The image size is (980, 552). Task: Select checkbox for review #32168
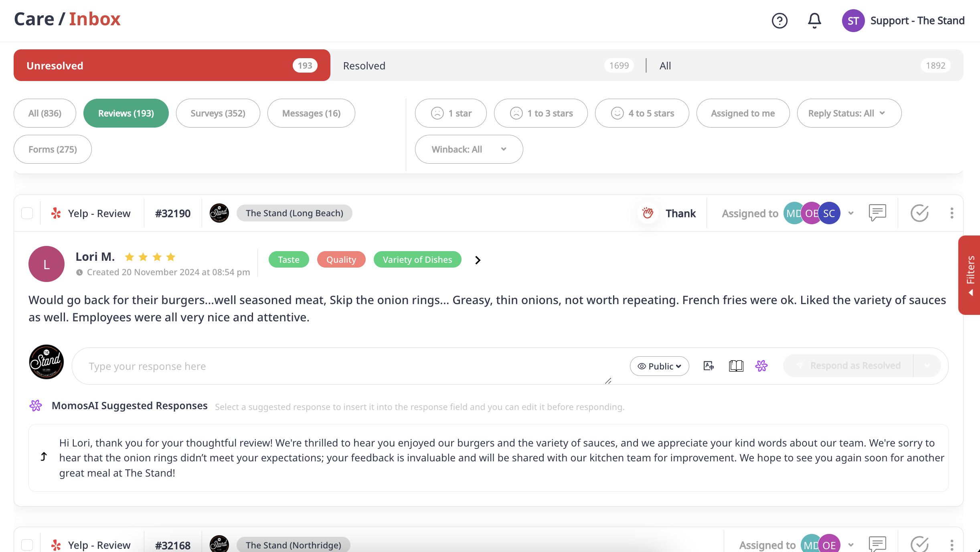(27, 545)
